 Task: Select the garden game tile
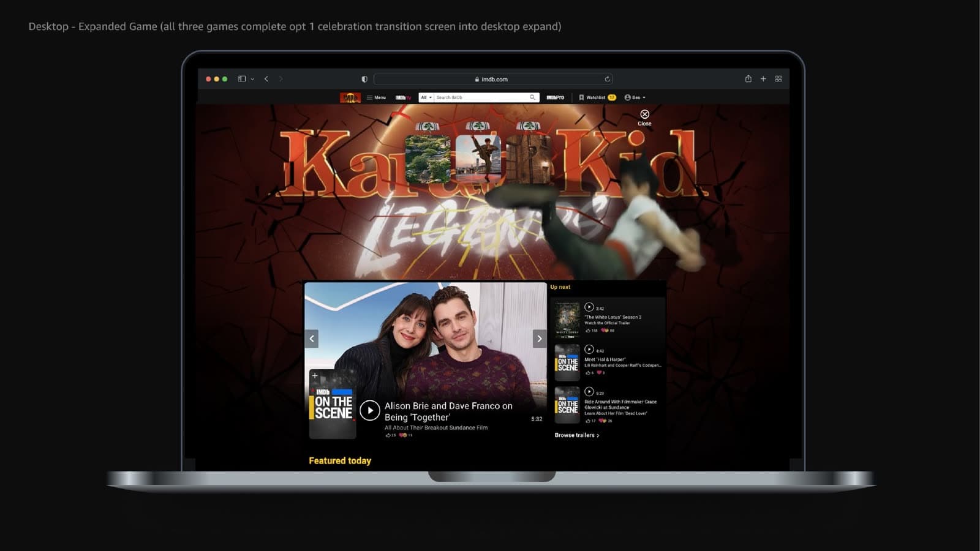[x=428, y=159]
